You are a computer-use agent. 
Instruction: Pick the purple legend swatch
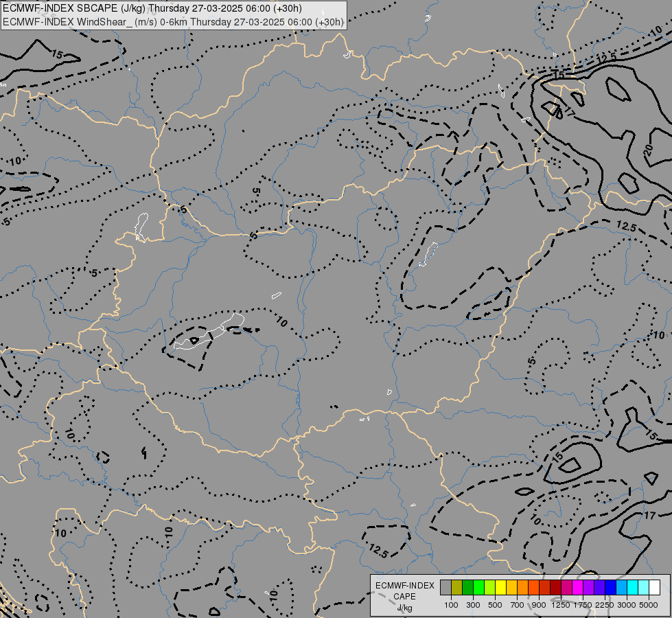pyautogui.click(x=588, y=587)
